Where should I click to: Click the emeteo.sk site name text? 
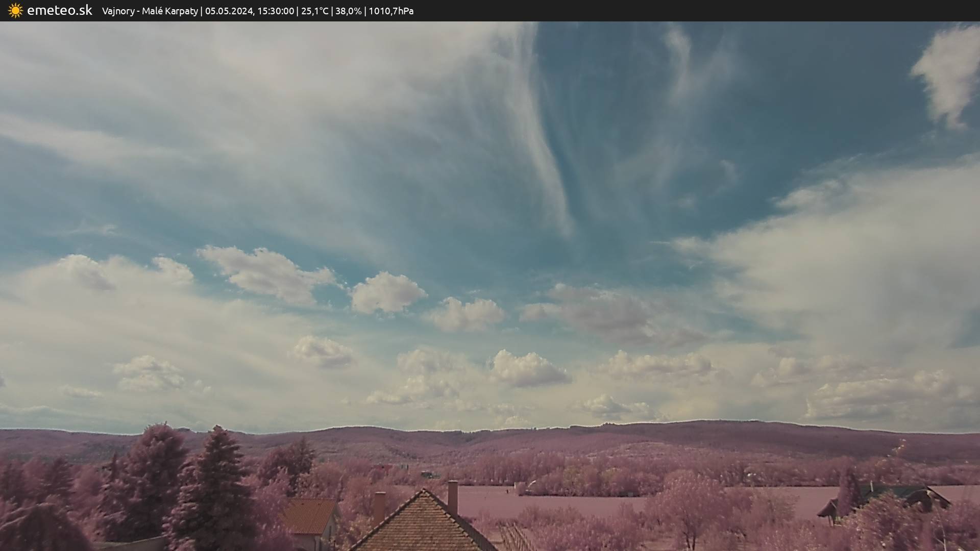(60, 10)
